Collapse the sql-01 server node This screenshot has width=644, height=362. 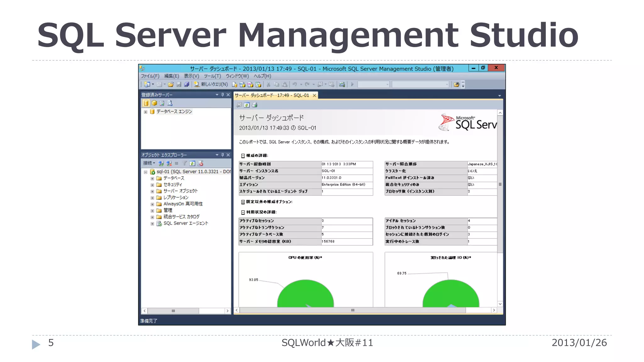[x=146, y=172]
